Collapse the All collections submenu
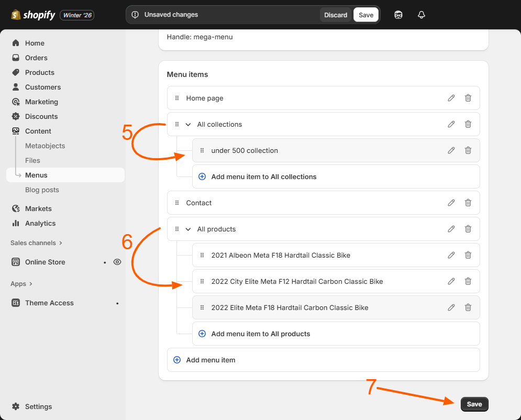The width and height of the screenshot is (521, 420). click(x=188, y=124)
